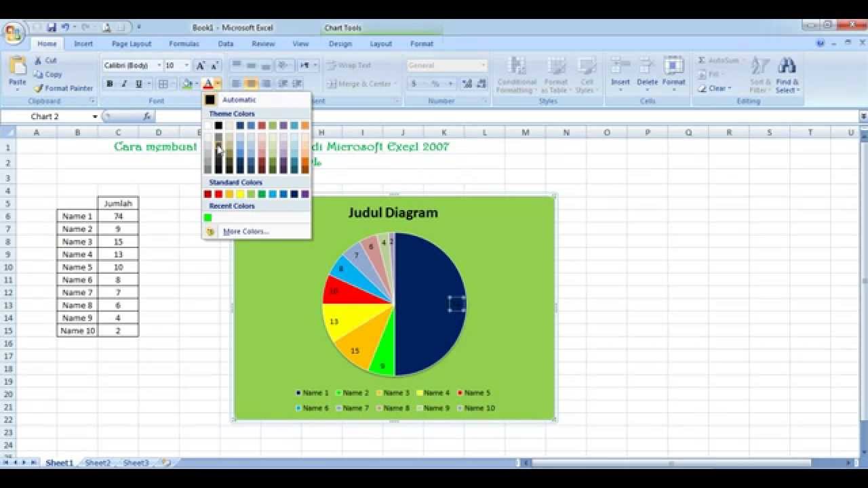Expand the Fill Color dropdown arrow
Viewport: 868px width, 488px height.
196,84
